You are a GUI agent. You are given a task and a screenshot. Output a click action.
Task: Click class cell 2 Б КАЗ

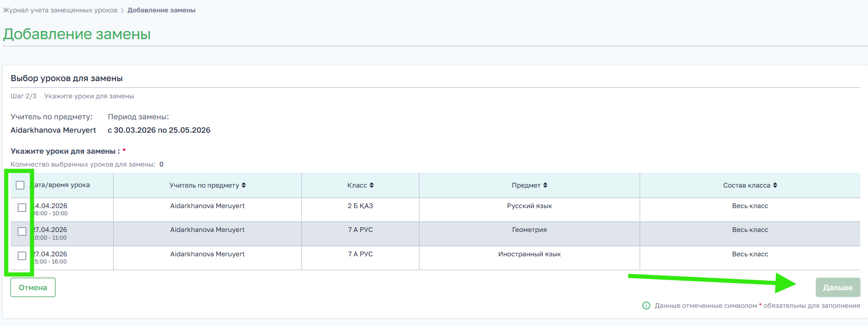pos(360,206)
